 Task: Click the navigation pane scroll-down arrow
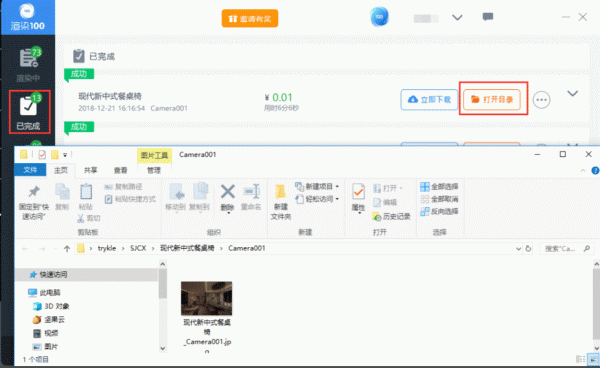(163, 348)
